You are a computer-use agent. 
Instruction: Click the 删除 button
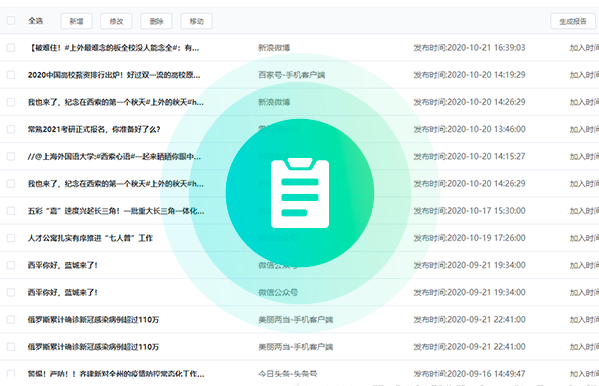pos(156,21)
